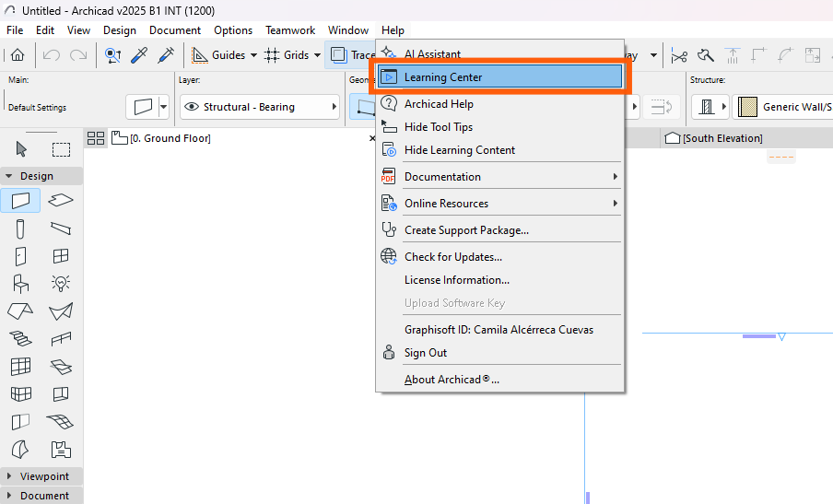Viewport: 833px width, 504px height.
Task: Select the Wall tool in toolbox
Action: (20, 201)
